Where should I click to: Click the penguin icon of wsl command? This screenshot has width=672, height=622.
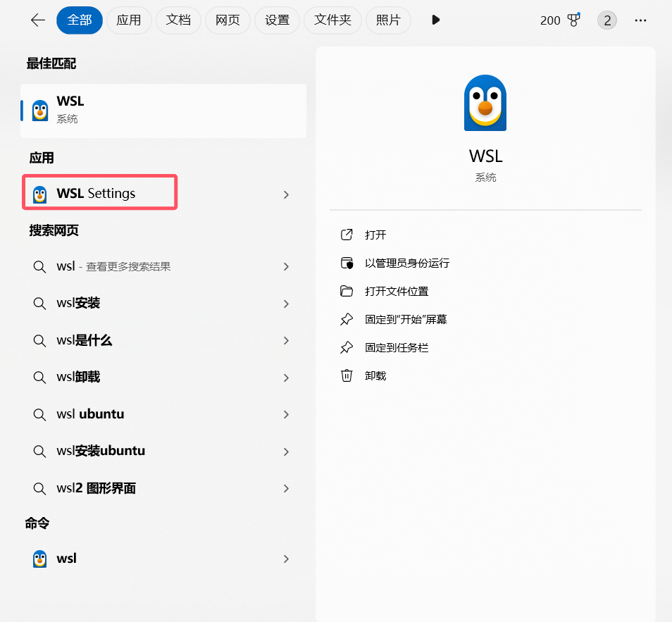(40, 559)
